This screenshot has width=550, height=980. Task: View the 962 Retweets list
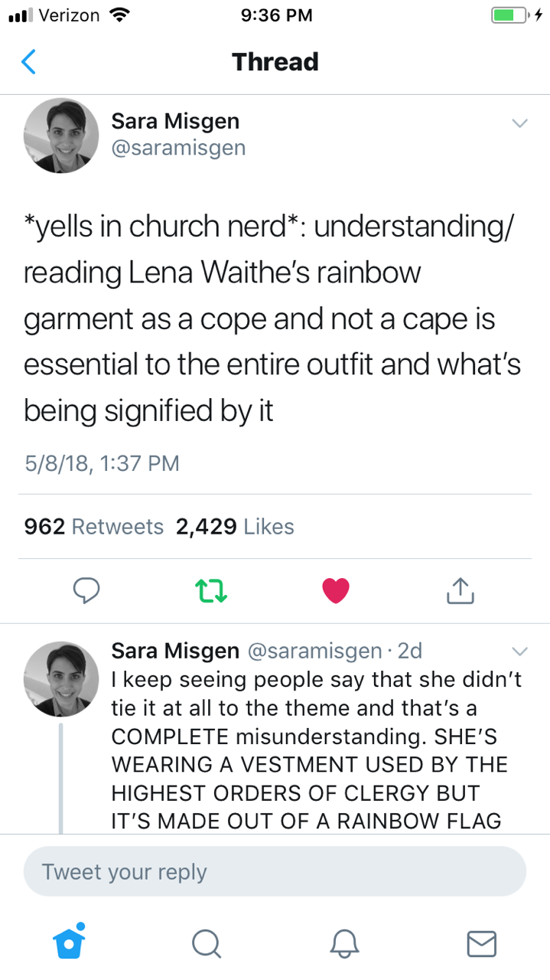coord(94,527)
